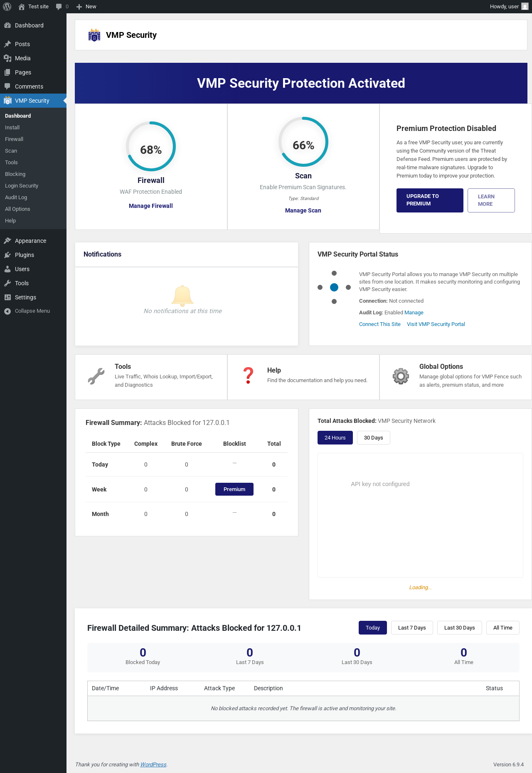Click the Comments icon in sidebar
The width and height of the screenshot is (532, 773).
point(7,86)
